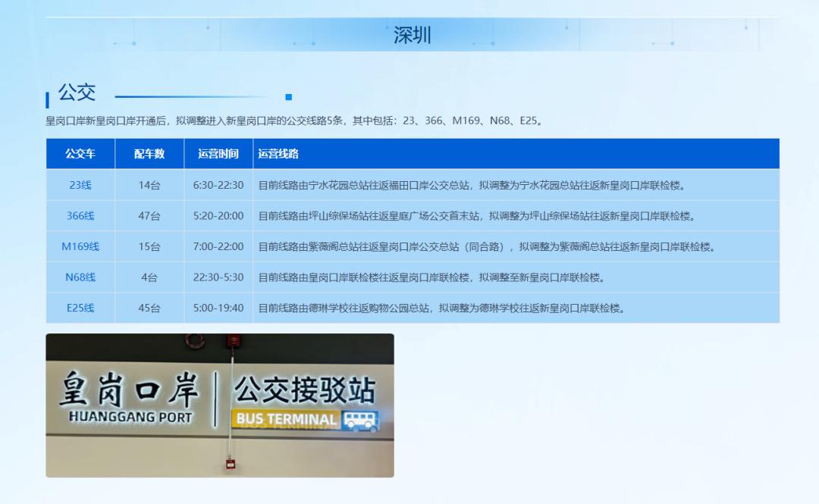Click the route description mentioning 宁水花园总站
Screen dimensions: 819x504
[x=473, y=185]
